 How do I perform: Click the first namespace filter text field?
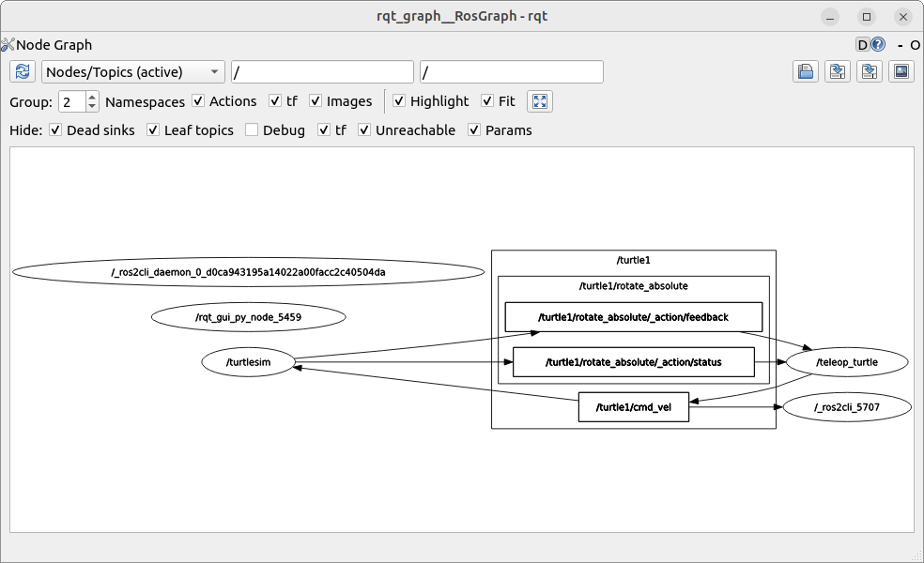tap(322, 72)
